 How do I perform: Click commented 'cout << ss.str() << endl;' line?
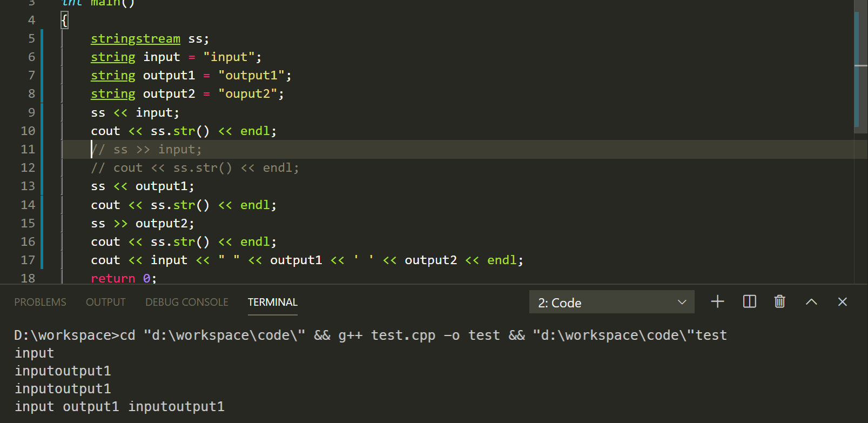[x=195, y=168]
